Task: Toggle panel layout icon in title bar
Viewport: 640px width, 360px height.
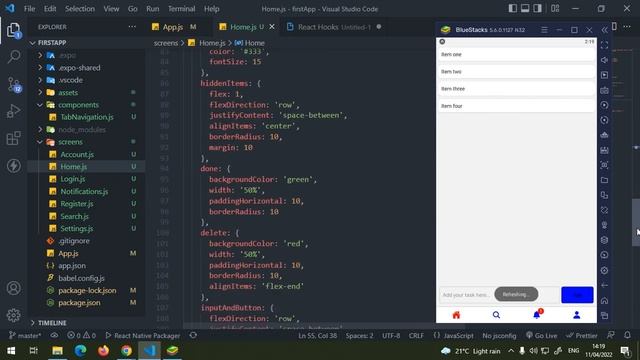Action: (x=525, y=9)
